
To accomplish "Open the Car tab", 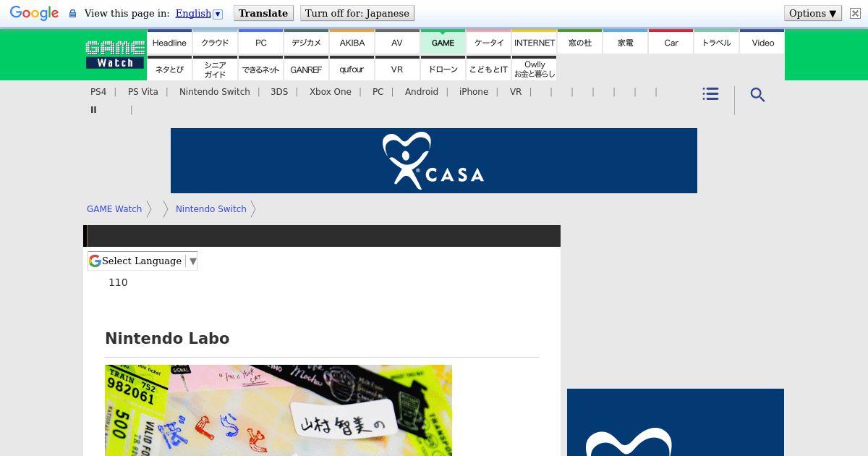I will click(671, 43).
